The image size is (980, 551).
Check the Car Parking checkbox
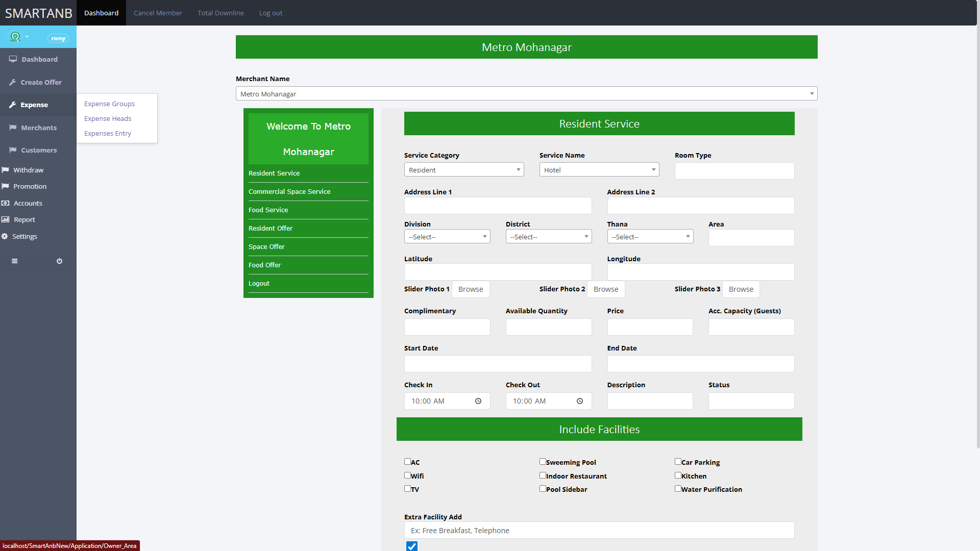678,461
